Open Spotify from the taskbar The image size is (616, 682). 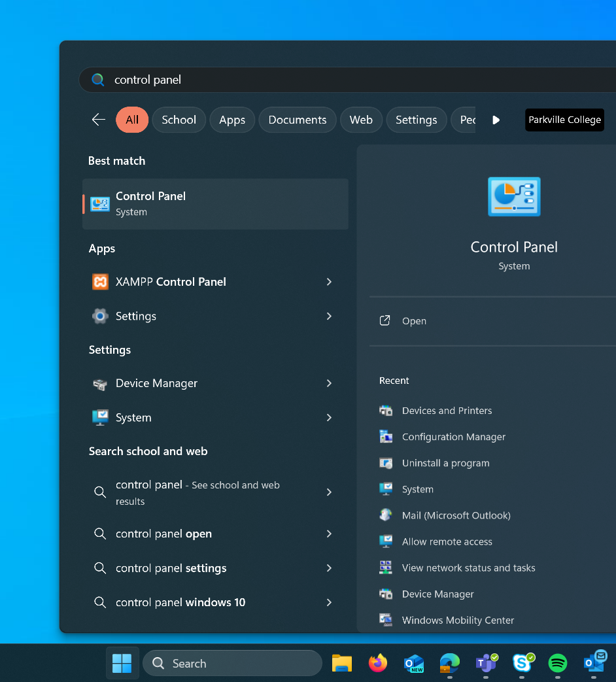point(558,663)
